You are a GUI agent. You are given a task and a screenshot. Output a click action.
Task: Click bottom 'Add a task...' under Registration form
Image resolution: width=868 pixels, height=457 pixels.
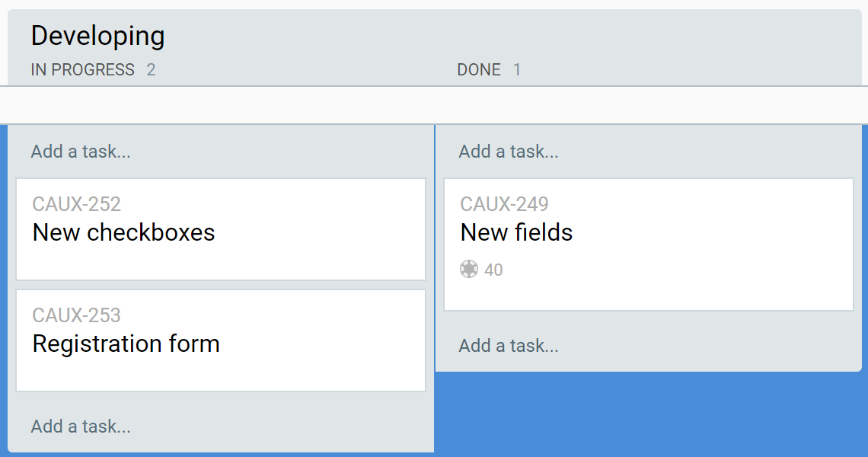coord(81,427)
